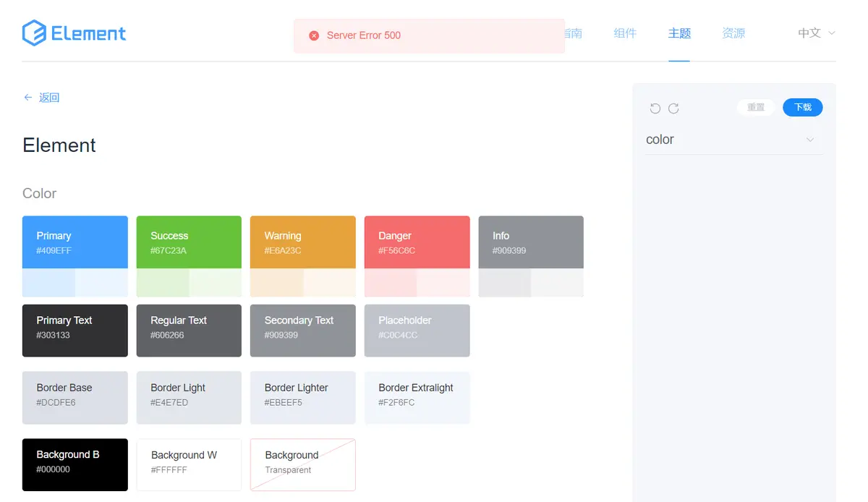The width and height of the screenshot is (868, 502).
Task: Click the color label in side panel
Action: (x=660, y=140)
